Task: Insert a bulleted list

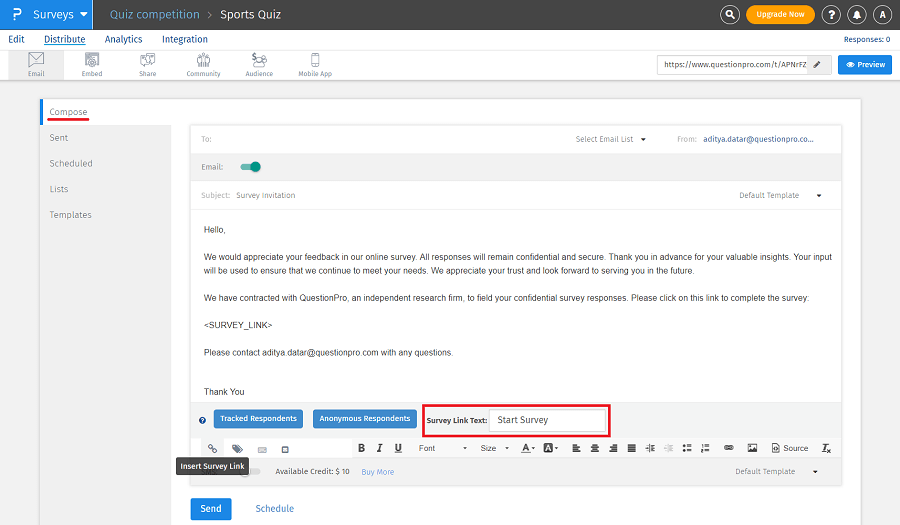Action: (x=686, y=448)
